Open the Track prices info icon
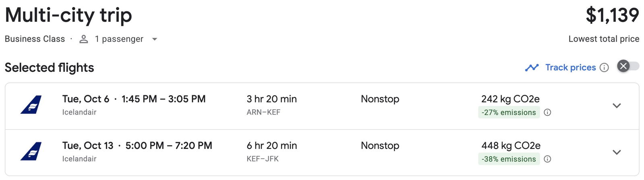This screenshot has height=180, width=644. (x=604, y=68)
